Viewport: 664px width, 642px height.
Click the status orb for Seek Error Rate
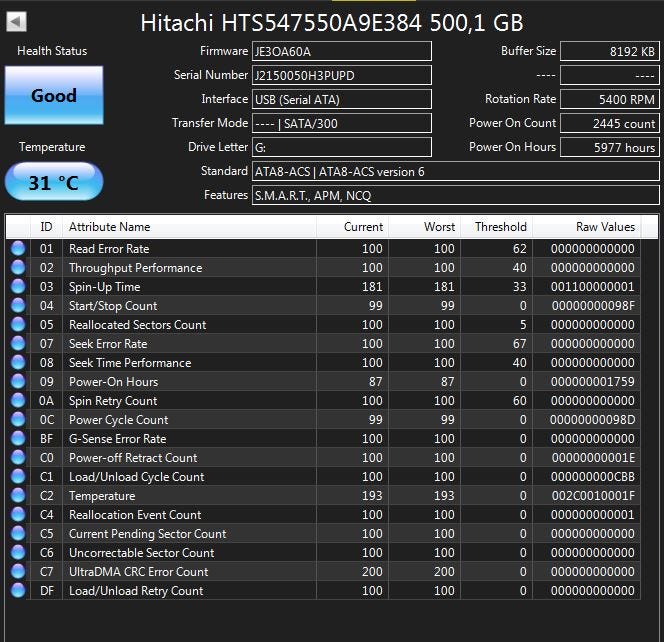[x=18, y=343]
